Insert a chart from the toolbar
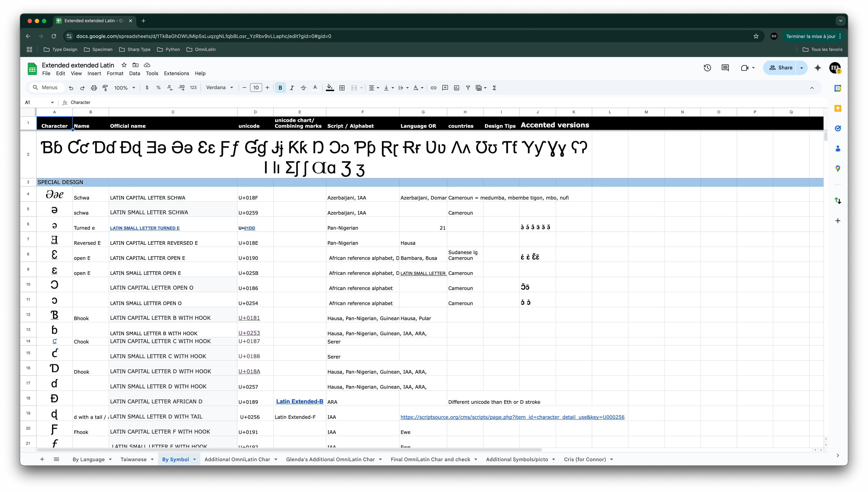The image size is (868, 492). tap(456, 88)
